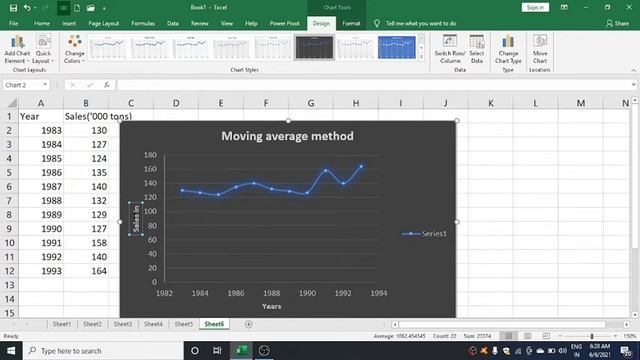640x360 pixels.
Task: Click Page Break Preview icon in status bar
Action: pos(546,336)
